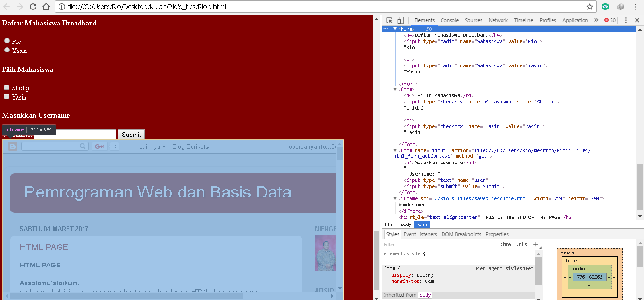This screenshot has width=644, height=300.
Task: Open the Profiles tab
Action: [x=548, y=20]
